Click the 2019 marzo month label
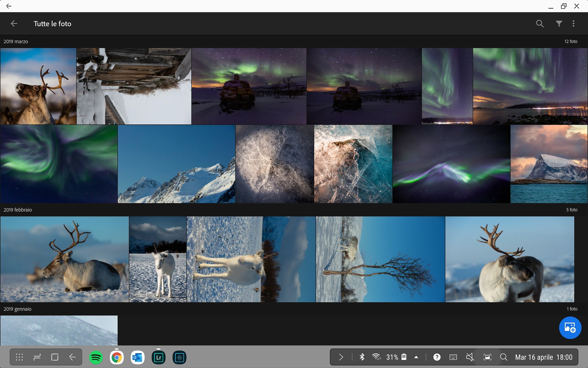Viewport: 588px width, 368px height. click(x=16, y=41)
